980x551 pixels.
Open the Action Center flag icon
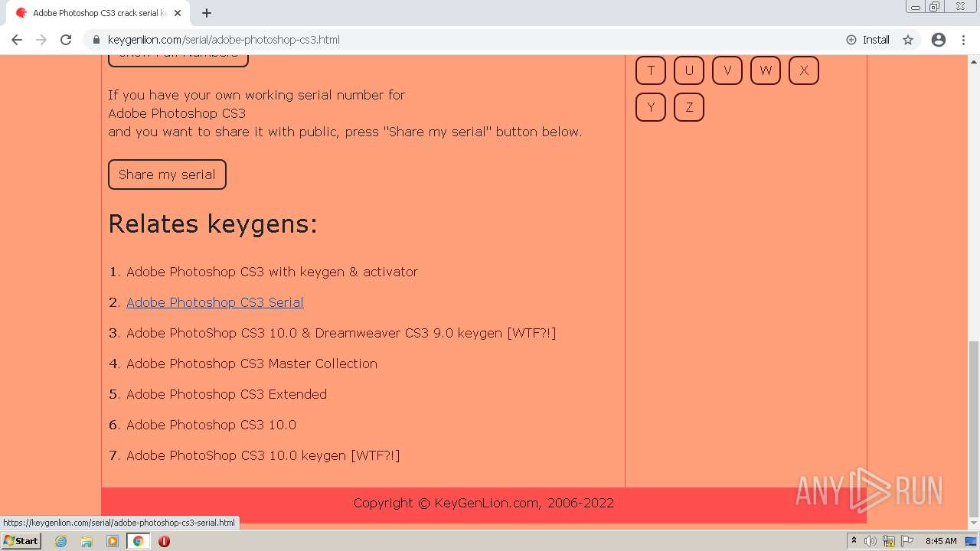[907, 541]
